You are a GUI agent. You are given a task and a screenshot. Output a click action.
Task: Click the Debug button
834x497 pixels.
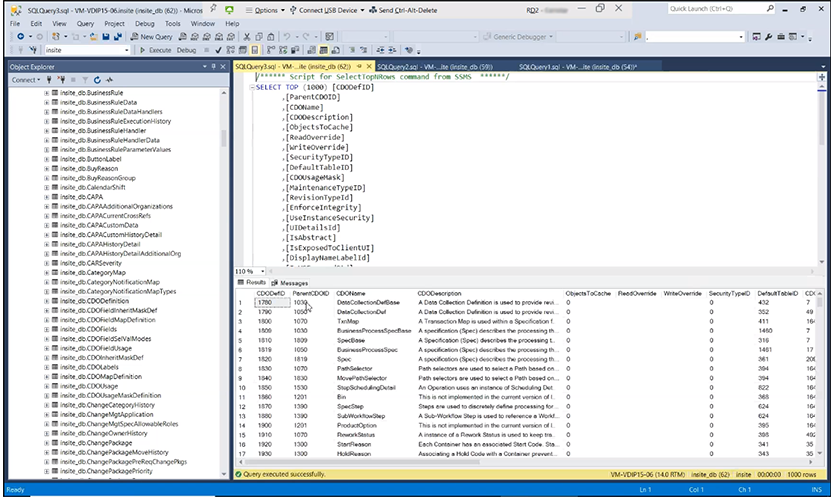186,50
